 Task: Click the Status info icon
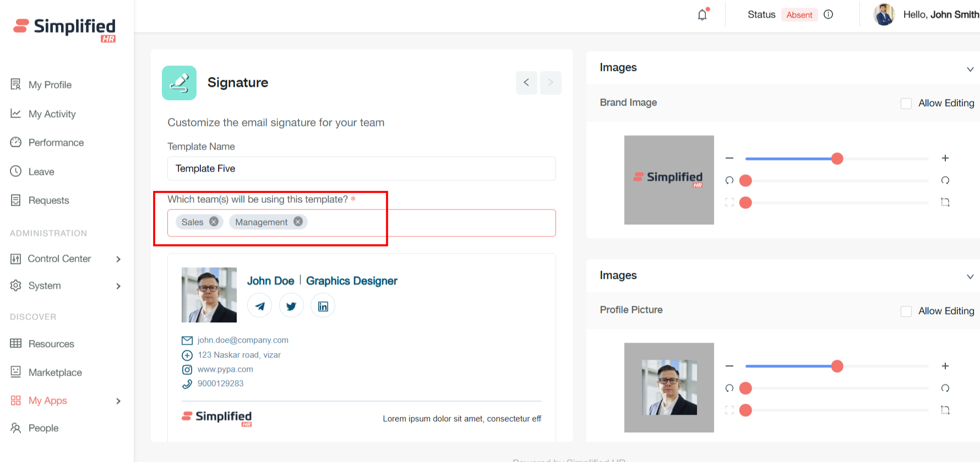828,15
